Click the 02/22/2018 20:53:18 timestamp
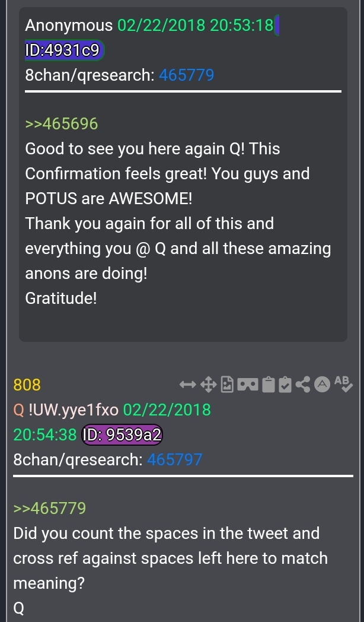 click(x=196, y=26)
